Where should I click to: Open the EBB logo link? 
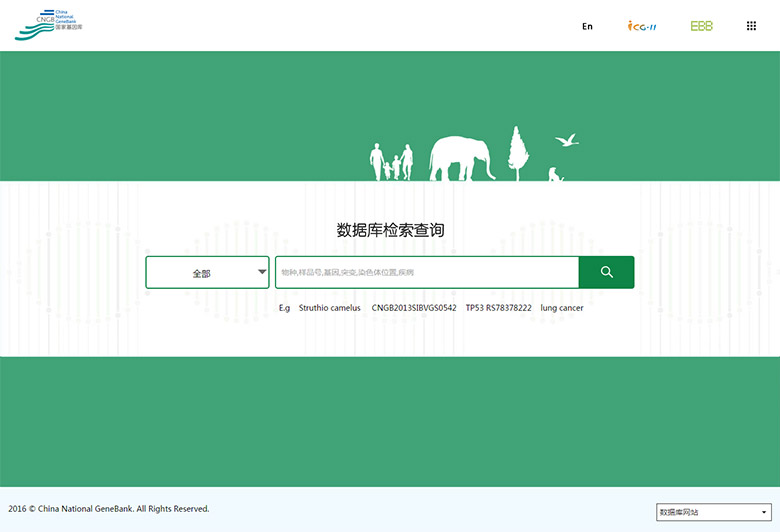(x=701, y=26)
